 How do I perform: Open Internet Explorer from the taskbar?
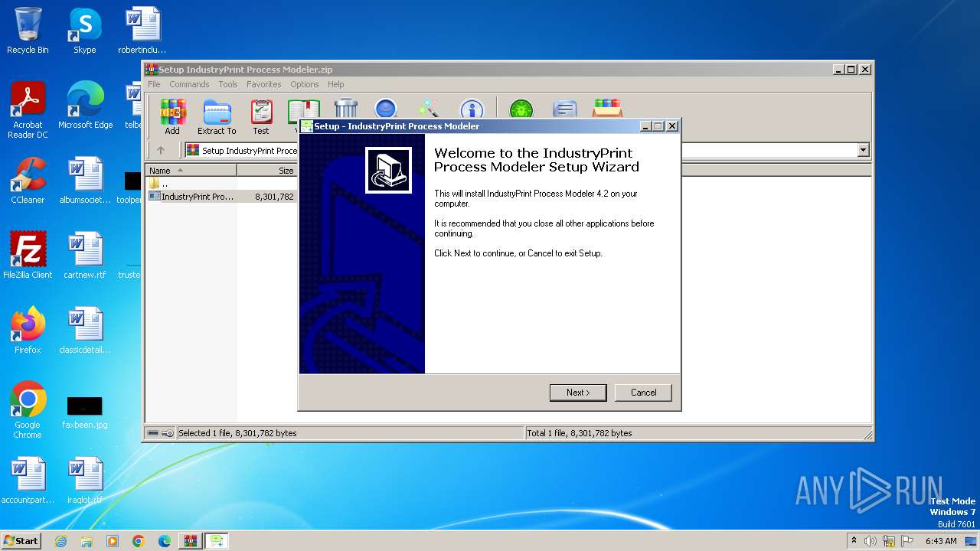(61, 541)
